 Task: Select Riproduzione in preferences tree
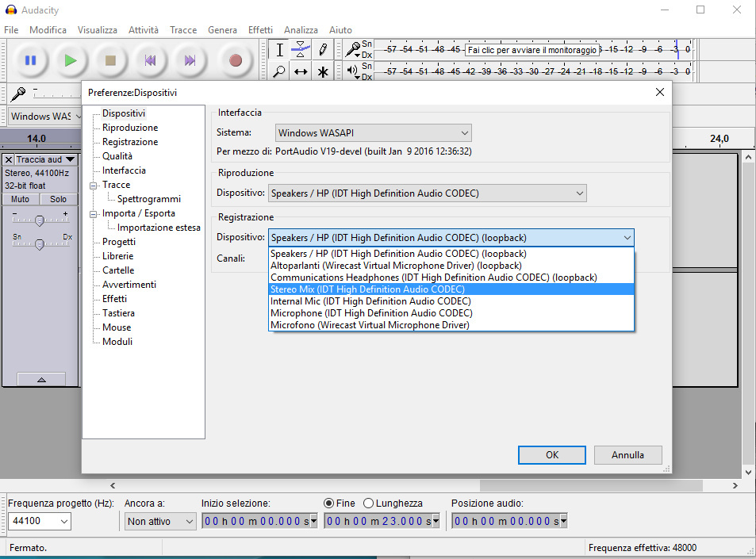coord(130,128)
